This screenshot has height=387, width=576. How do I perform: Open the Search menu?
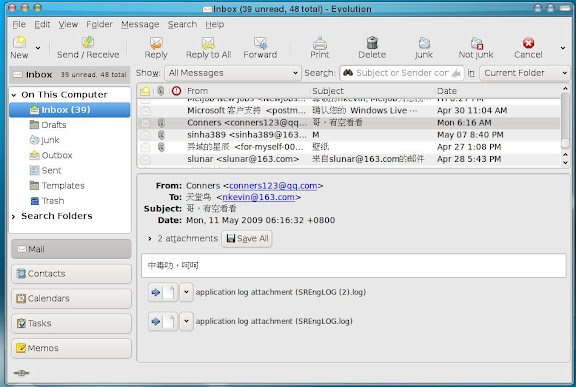[182, 24]
